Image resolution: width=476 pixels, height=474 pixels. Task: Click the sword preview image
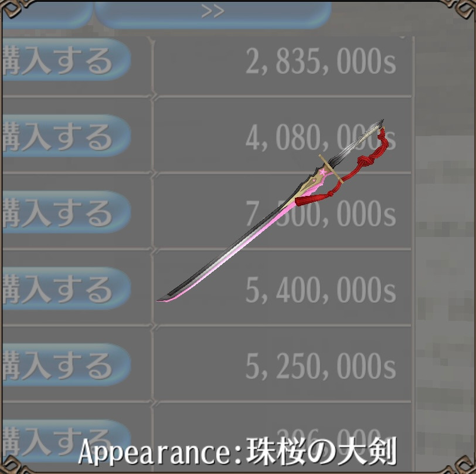pyautogui.click(x=270, y=210)
